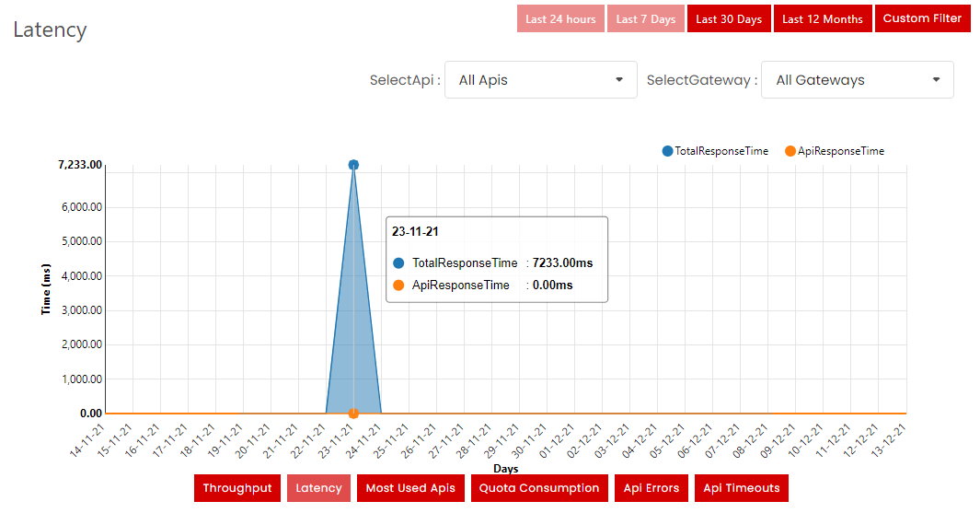Select the Latency tab
Image resolution: width=980 pixels, height=513 pixels.
click(x=318, y=488)
